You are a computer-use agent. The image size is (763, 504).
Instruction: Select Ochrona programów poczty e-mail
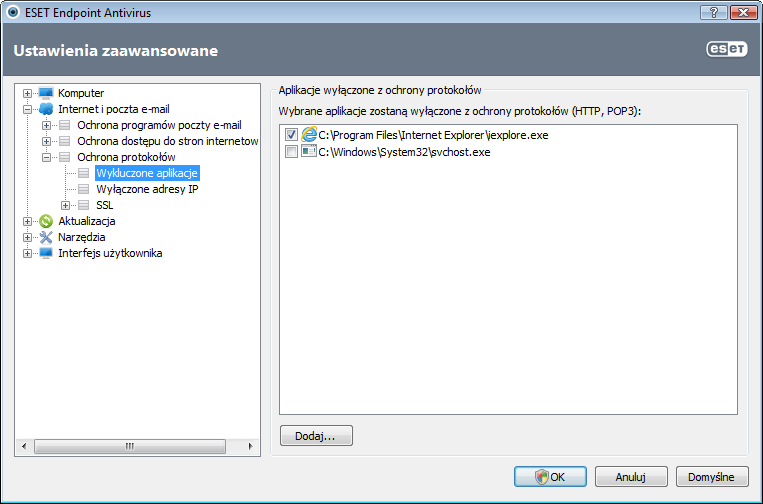pyautogui.click(x=159, y=126)
